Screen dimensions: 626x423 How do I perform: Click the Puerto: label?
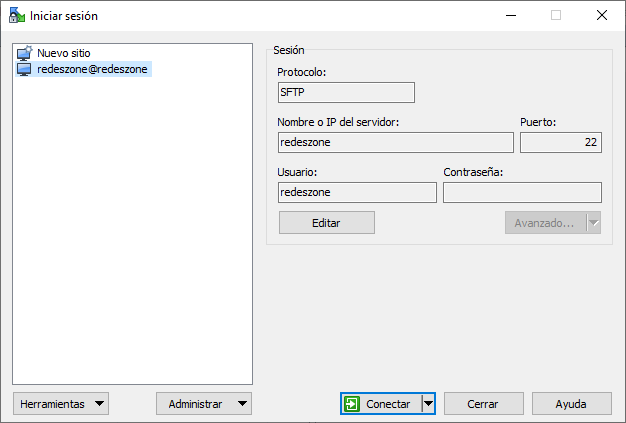pyautogui.click(x=538, y=122)
